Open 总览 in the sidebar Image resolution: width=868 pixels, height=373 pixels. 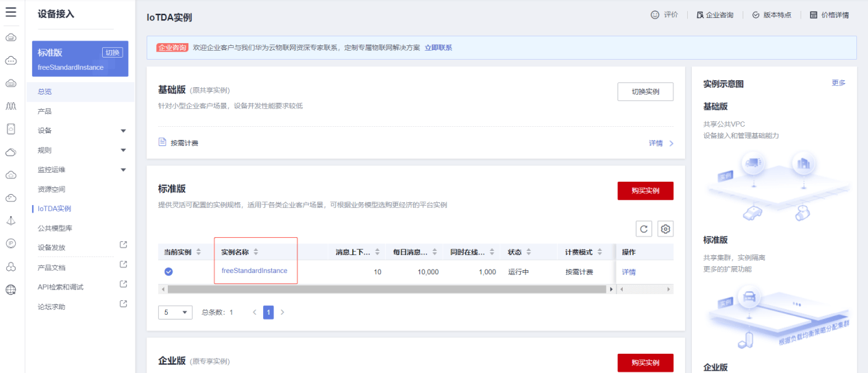(x=45, y=91)
